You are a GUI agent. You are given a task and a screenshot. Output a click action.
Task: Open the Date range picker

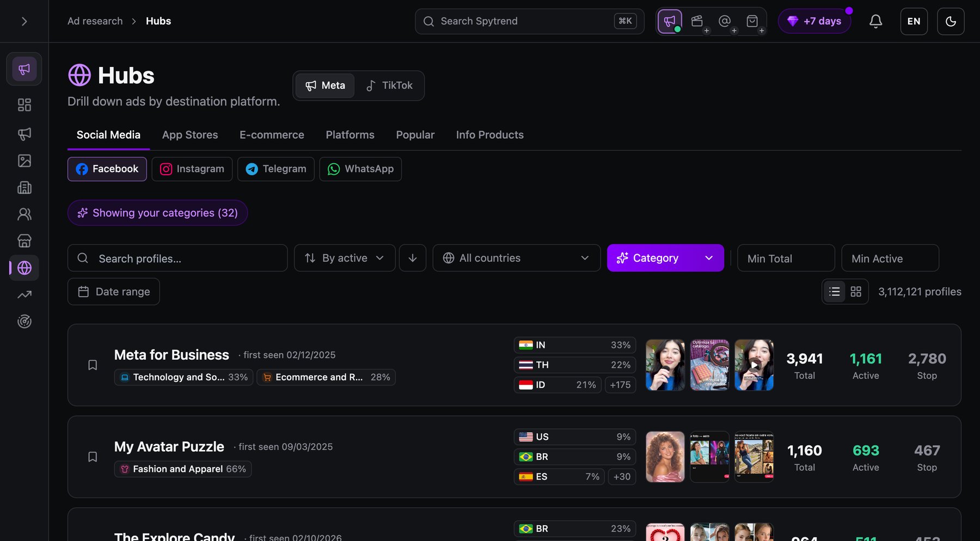coord(114,292)
